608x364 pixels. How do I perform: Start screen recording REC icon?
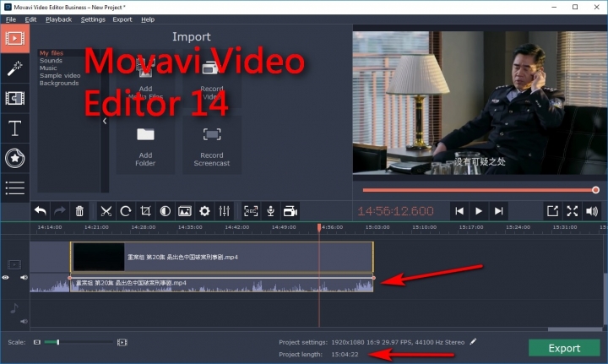point(251,211)
